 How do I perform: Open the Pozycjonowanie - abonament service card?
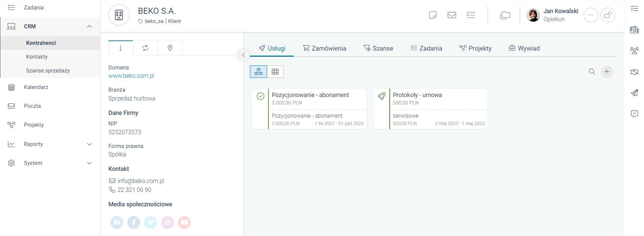pos(309,109)
